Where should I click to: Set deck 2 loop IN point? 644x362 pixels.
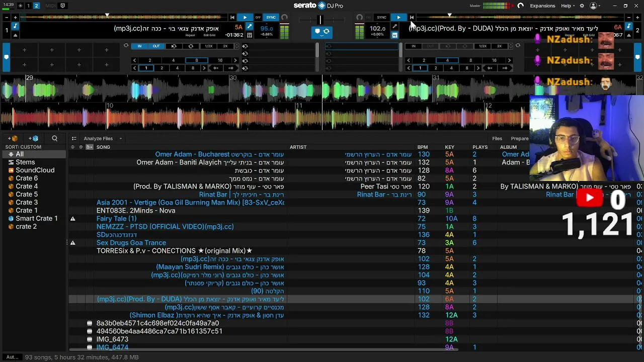click(414, 46)
